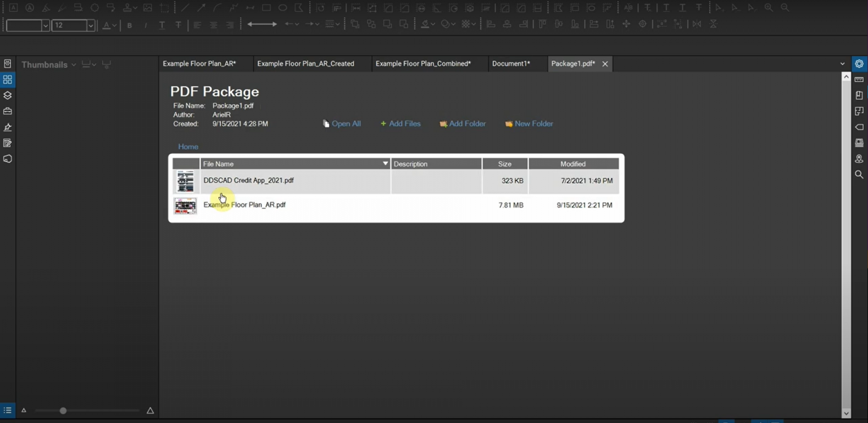Toggle italic text formatting

click(x=145, y=25)
